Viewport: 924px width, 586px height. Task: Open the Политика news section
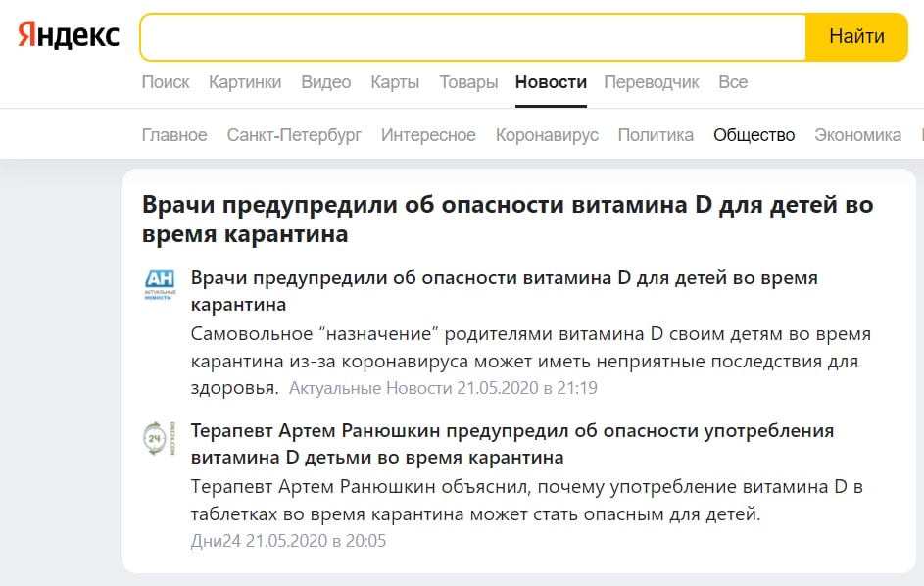656,135
